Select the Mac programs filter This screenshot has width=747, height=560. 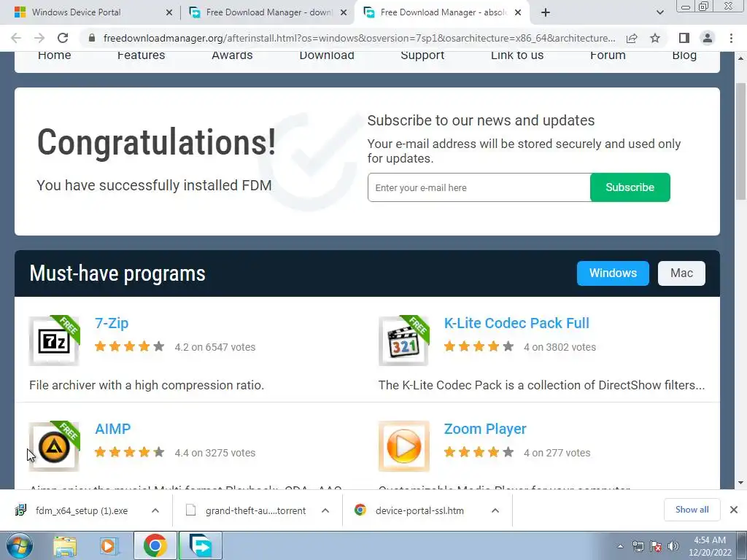[681, 273]
